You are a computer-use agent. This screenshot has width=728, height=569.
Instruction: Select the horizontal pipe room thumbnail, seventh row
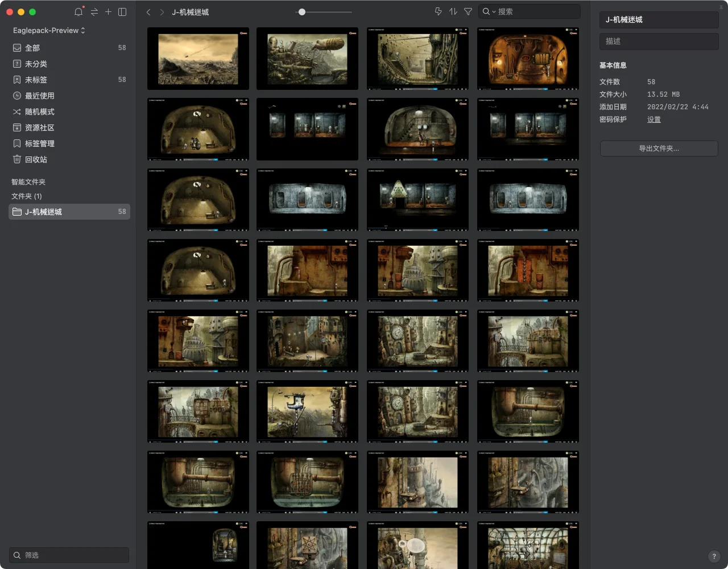point(198,482)
